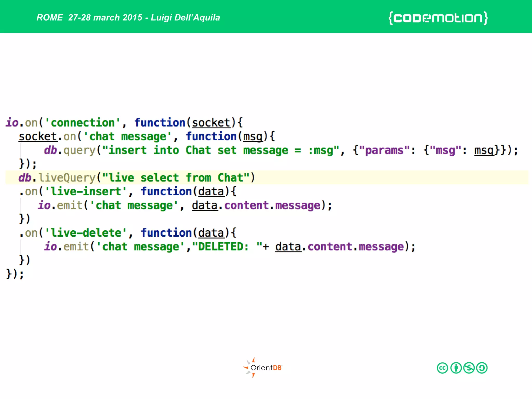Click the final closing '});' line
The height and width of the screenshot is (399, 532).
pos(15,274)
